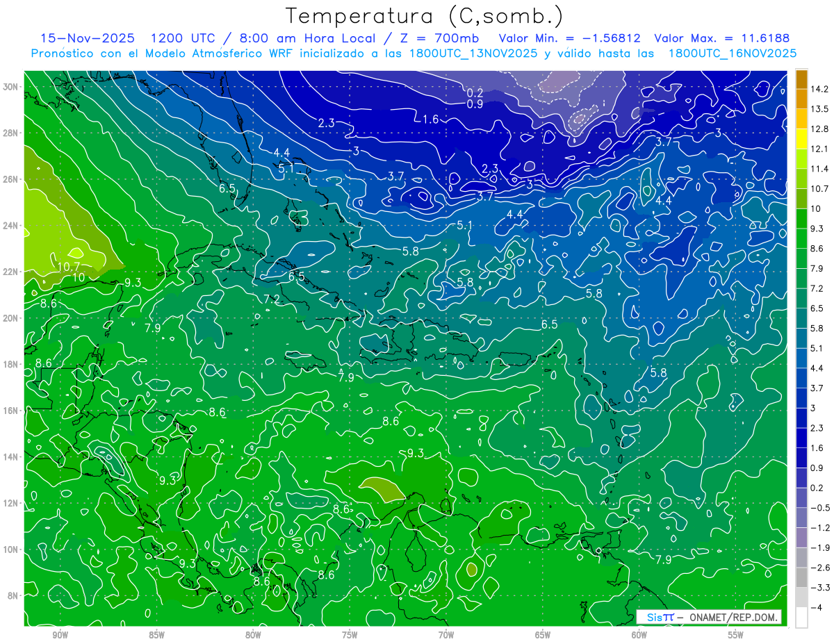This screenshot has width=834, height=644.
Task: Click the '12N' latitude axis label
Action: point(11,503)
